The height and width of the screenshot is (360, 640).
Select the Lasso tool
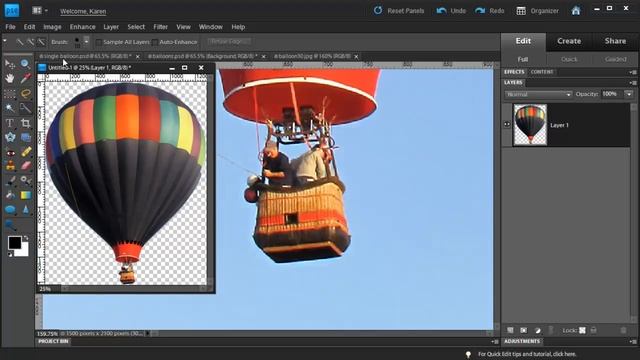tap(25, 93)
